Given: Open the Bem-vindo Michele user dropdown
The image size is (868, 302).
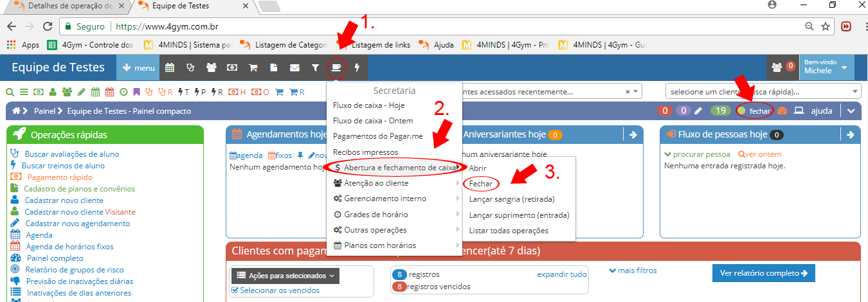Looking at the screenshot, I should (826, 67).
